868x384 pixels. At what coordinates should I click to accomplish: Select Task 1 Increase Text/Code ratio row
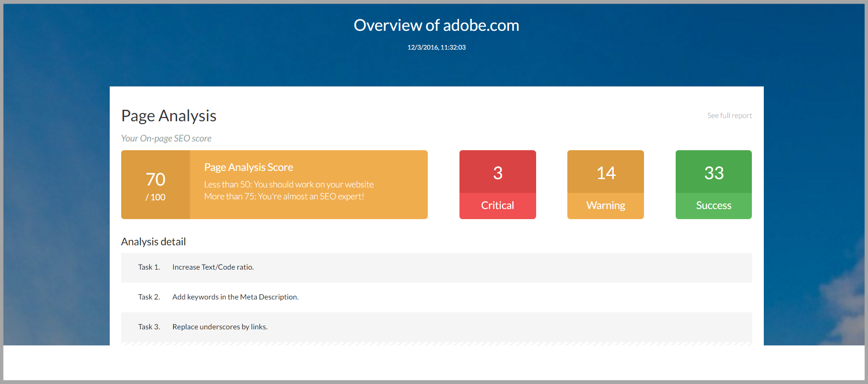[x=437, y=267]
